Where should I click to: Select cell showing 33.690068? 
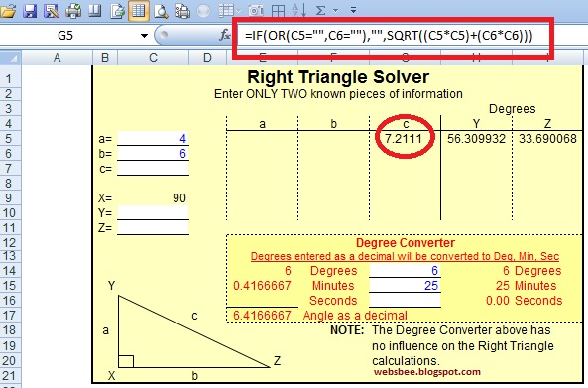547,139
